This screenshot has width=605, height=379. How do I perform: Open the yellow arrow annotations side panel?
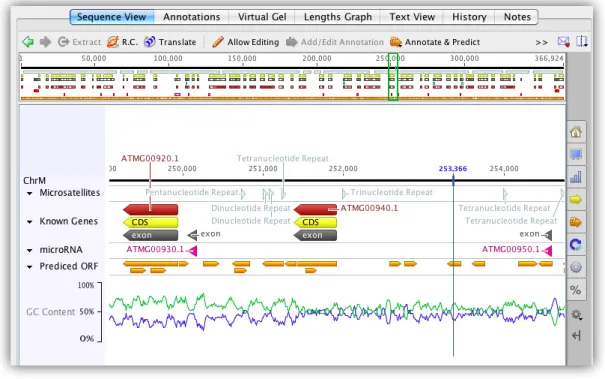point(576,199)
